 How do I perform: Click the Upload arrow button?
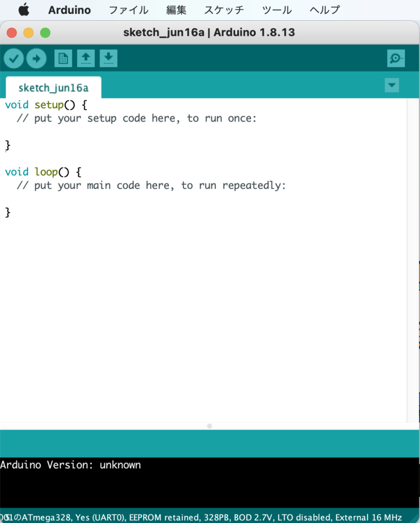[x=36, y=59]
